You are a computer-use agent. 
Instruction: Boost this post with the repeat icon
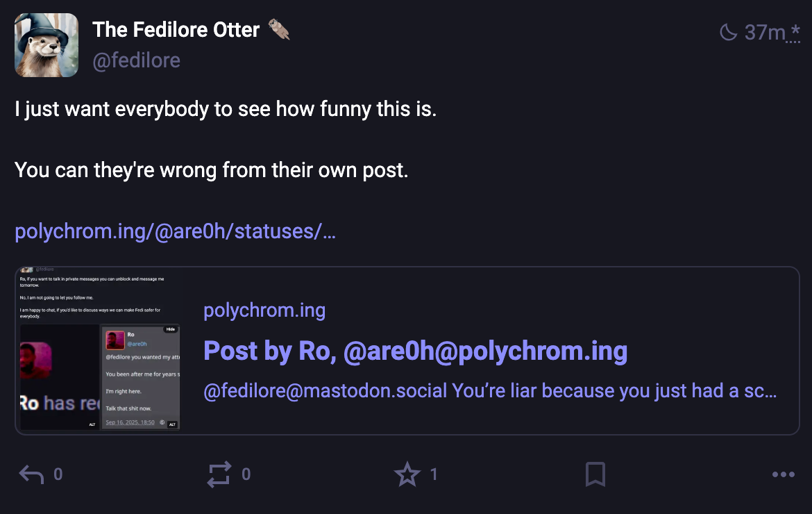click(219, 474)
